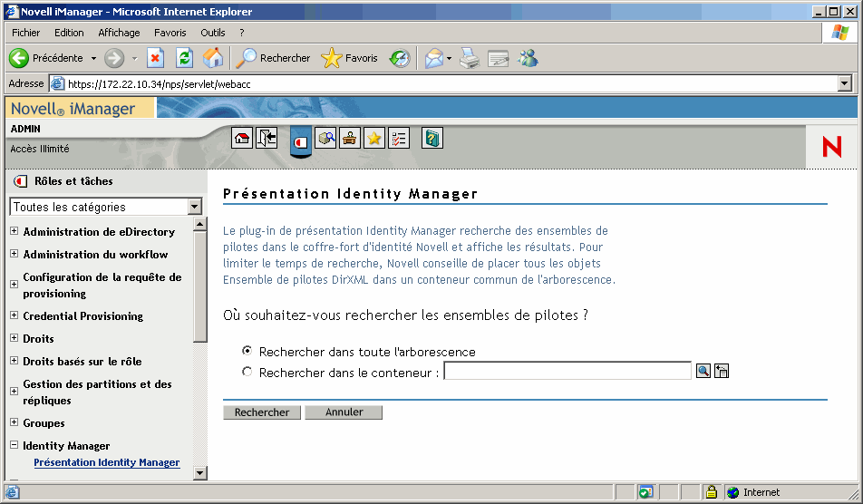Click the Rôles et tâches sidebar header
This screenshot has height=504, width=863.
tap(73, 181)
